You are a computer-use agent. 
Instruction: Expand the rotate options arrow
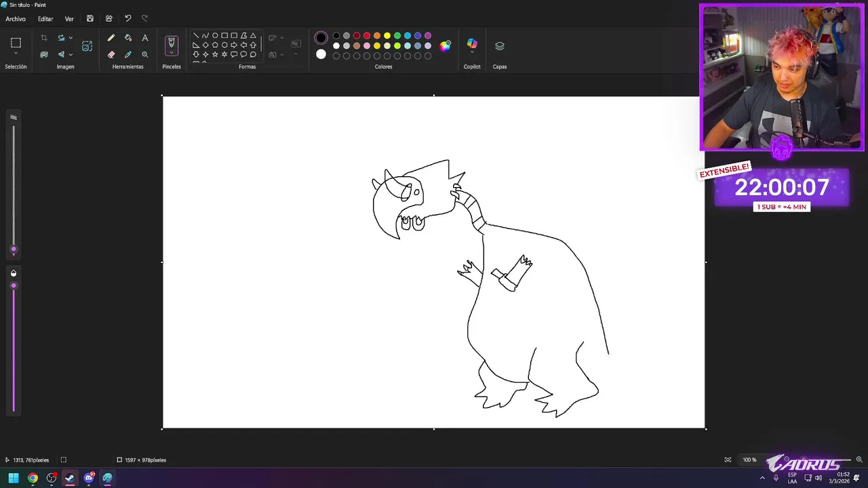click(71, 38)
